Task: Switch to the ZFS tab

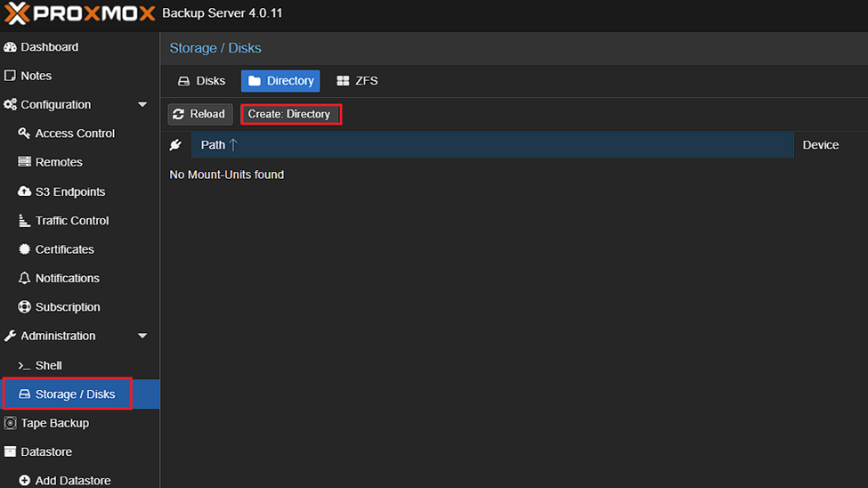Action: (357, 81)
